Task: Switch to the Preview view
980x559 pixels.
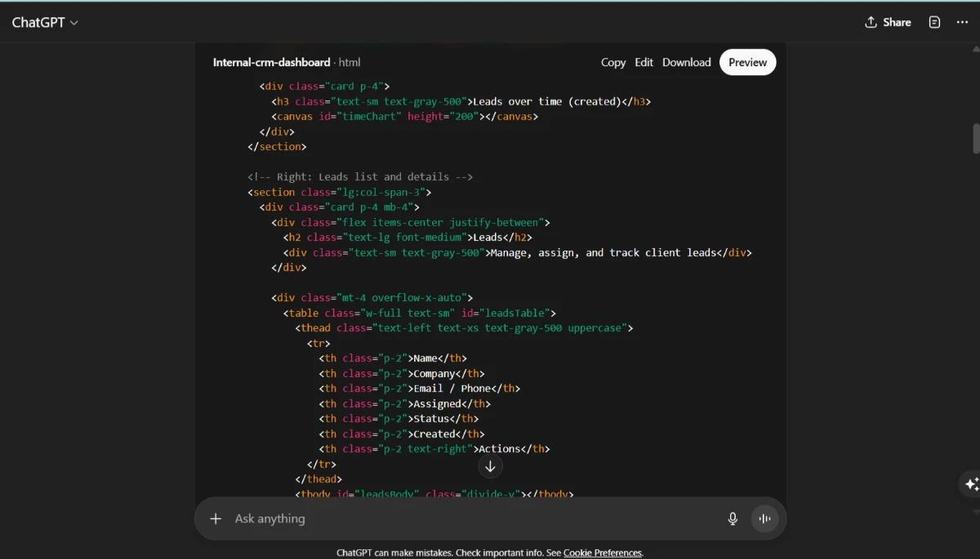Action: tap(747, 62)
